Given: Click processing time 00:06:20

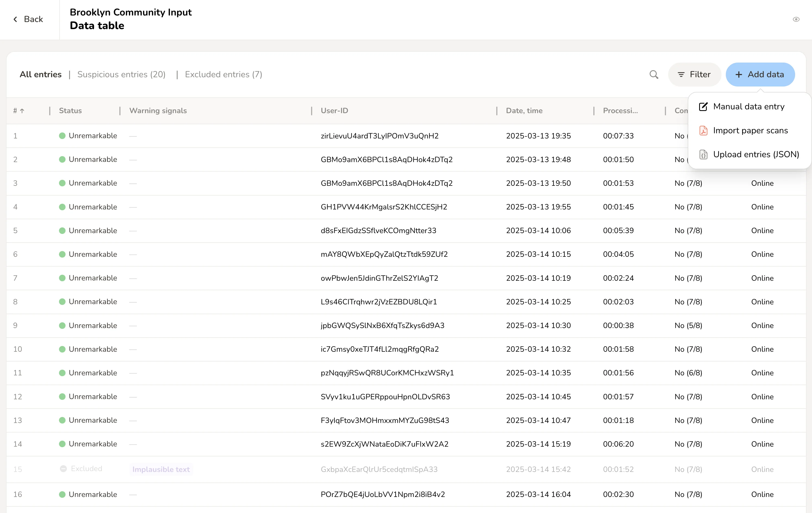Looking at the screenshot, I should tap(618, 444).
